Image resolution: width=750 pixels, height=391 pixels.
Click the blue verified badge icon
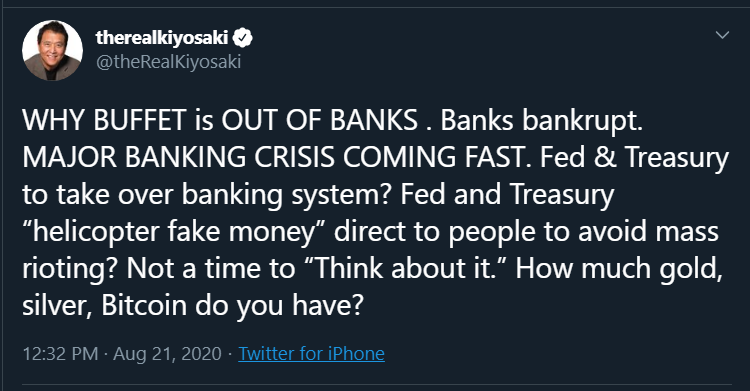[243, 38]
